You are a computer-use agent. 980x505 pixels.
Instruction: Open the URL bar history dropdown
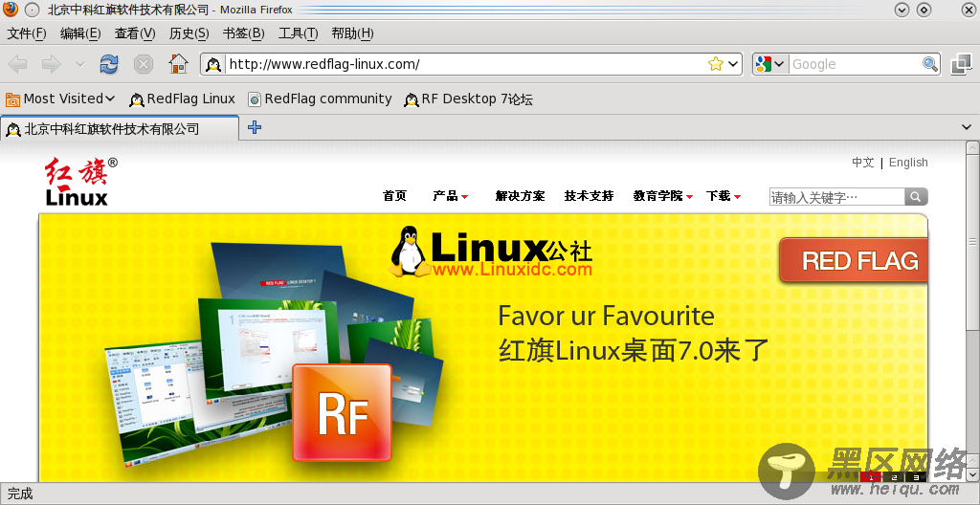[x=733, y=64]
